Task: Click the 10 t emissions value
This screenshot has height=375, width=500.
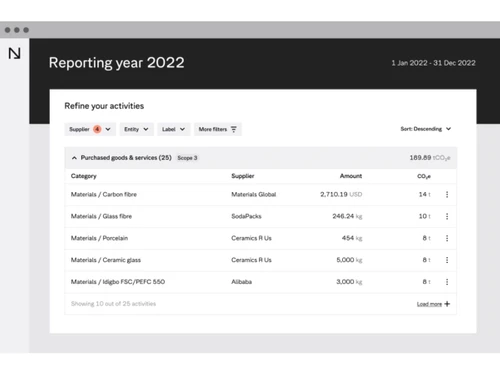Action: point(425,216)
